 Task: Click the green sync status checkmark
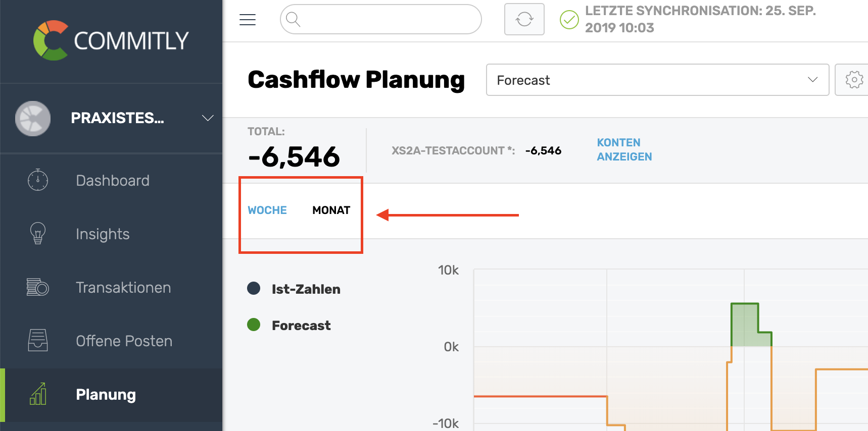[x=569, y=20]
